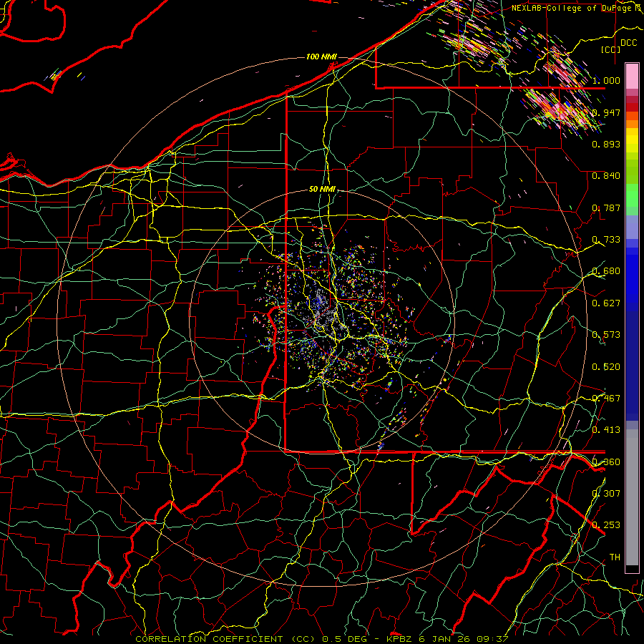Image resolution: width=644 pixels, height=644 pixels.
Task: Click the 100 NMI range ring label
Action: coord(321,57)
